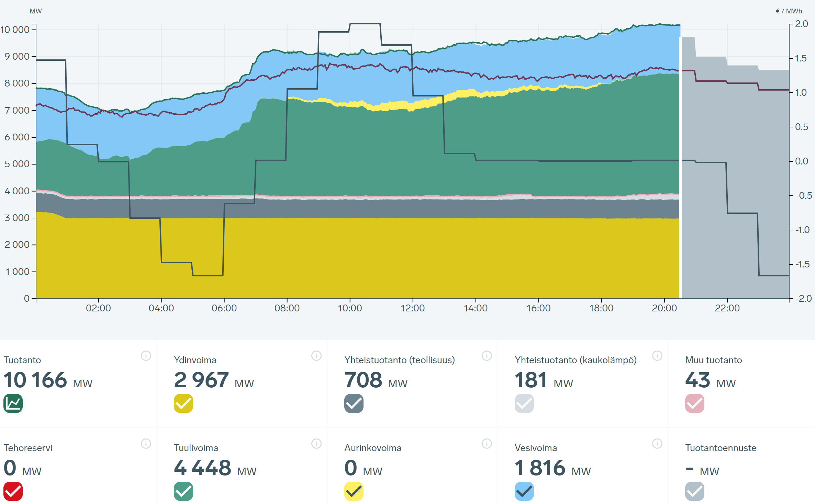The width and height of the screenshot is (815, 504).
Task: Toggle the pink Muu tuotanto checkbox
Action: (695, 403)
